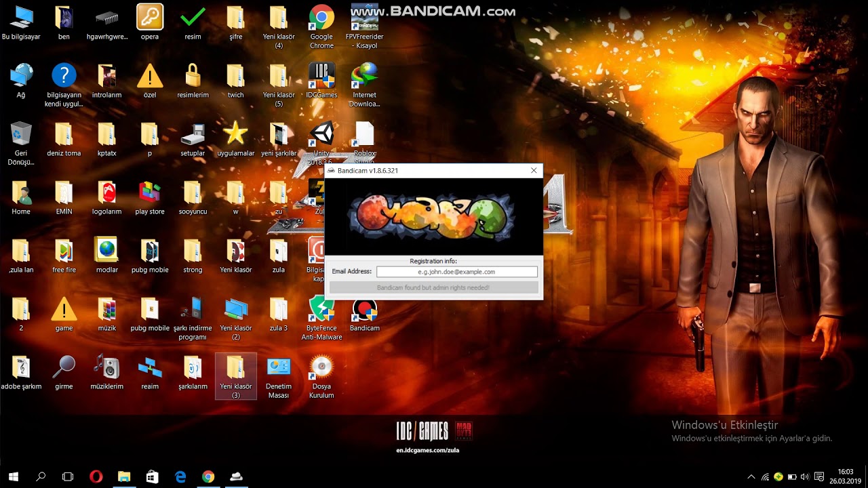Image resolution: width=868 pixels, height=488 pixels.
Task: Close the Bandicam v1.8.6.321 dialog
Action: [534, 171]
